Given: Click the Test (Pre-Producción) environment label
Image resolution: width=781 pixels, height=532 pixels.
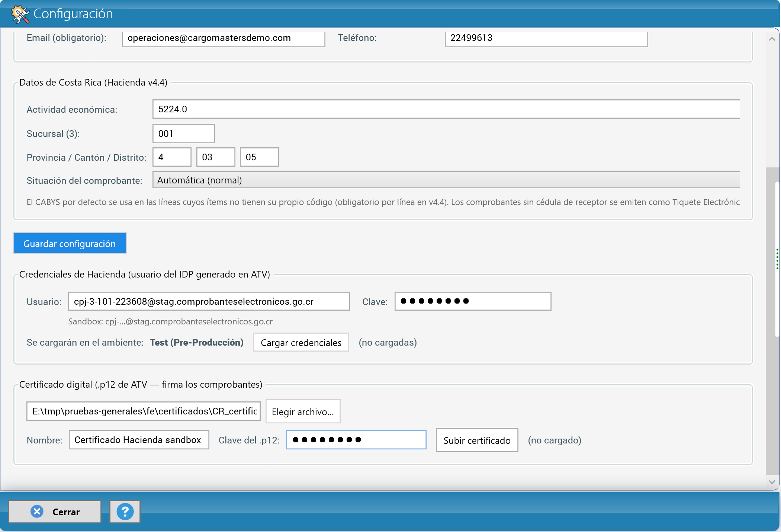Looking at the screenshot, I should tap(197, 342).
